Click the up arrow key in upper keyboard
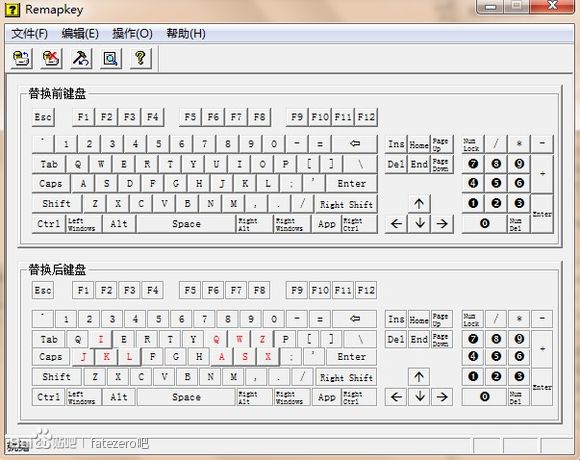The image size is (580, 460). pyautogui.click(x=419, y=203)
